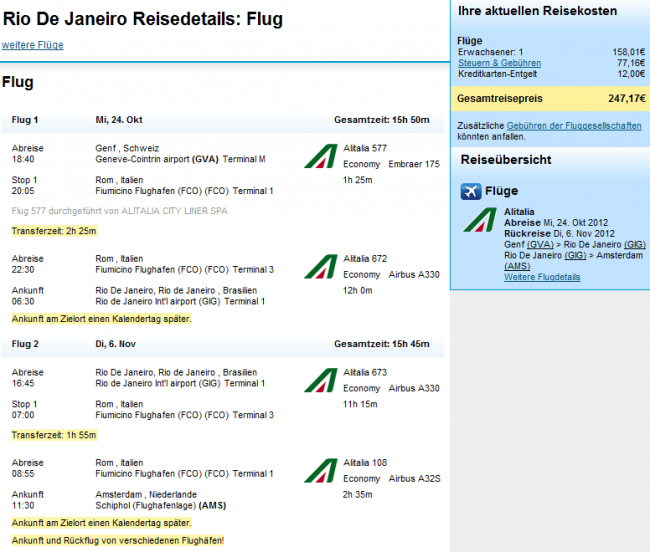Click the Alitalia logo next to flight 108

(321, 470)
